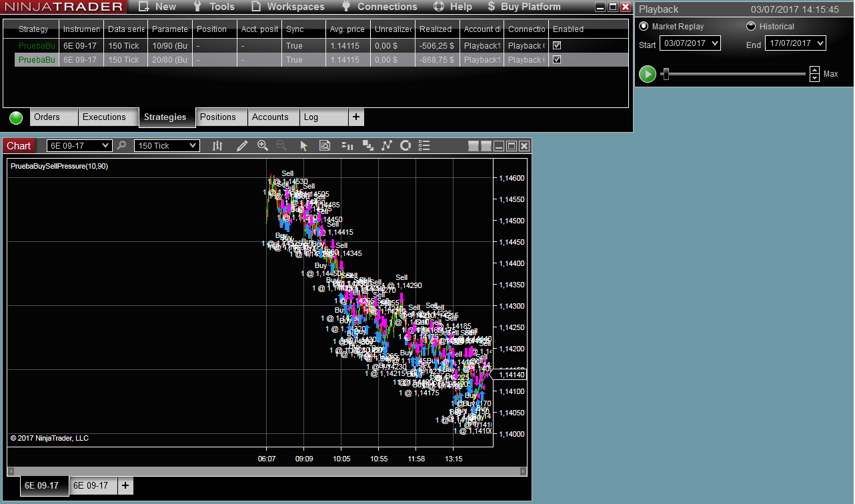Open the 6E 09-17 instrument dropdown

[x=79, y=146]
